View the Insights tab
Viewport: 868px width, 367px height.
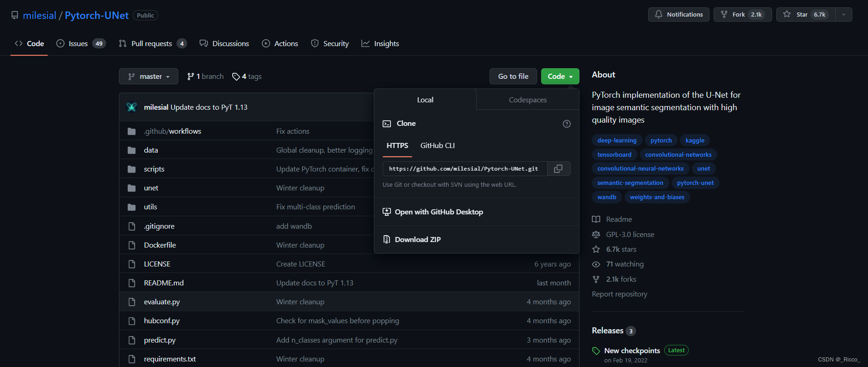click(x=380, y=44)
